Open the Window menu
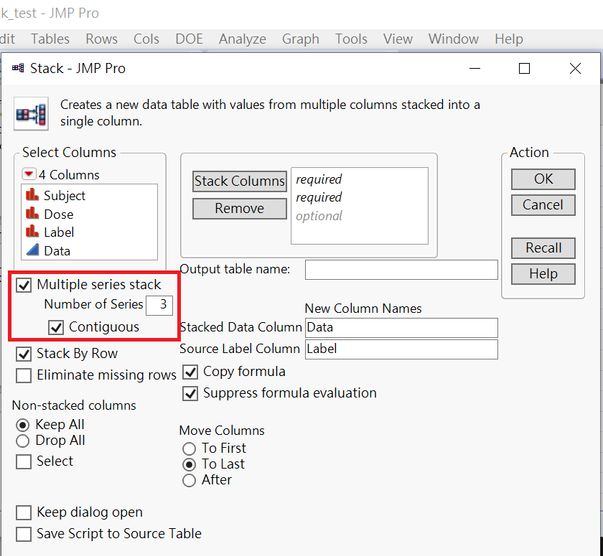 453,39
